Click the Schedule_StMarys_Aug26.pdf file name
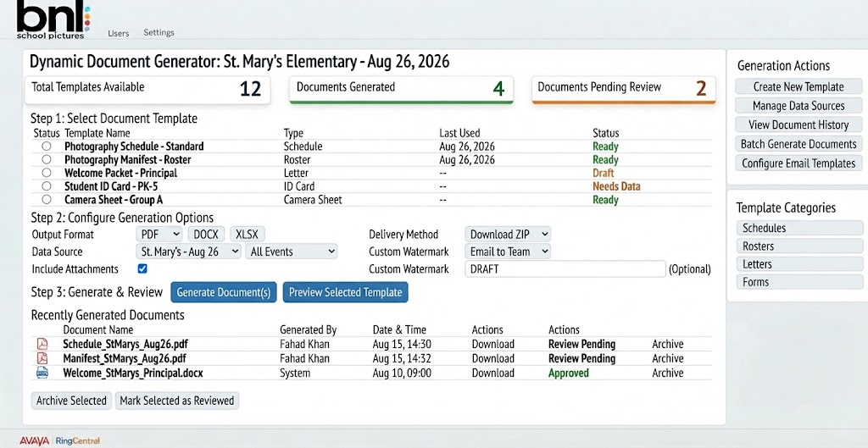The image size is (868, 448). (125, 344)
